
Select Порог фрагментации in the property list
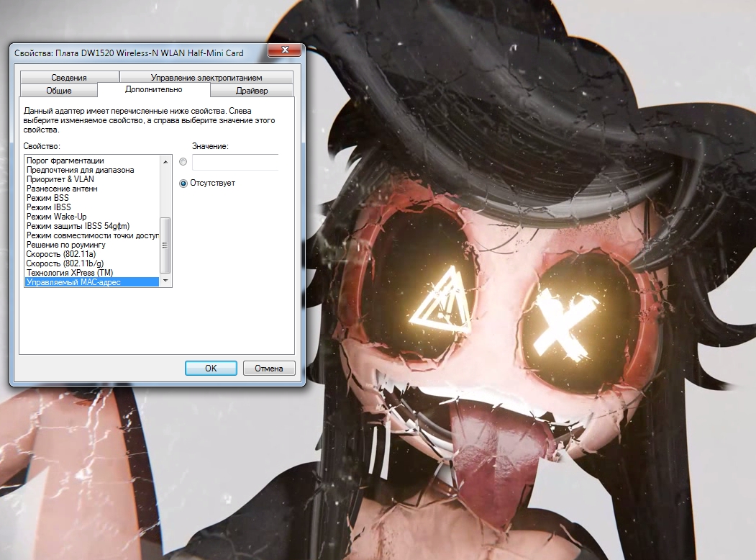(x=65, y=161)
